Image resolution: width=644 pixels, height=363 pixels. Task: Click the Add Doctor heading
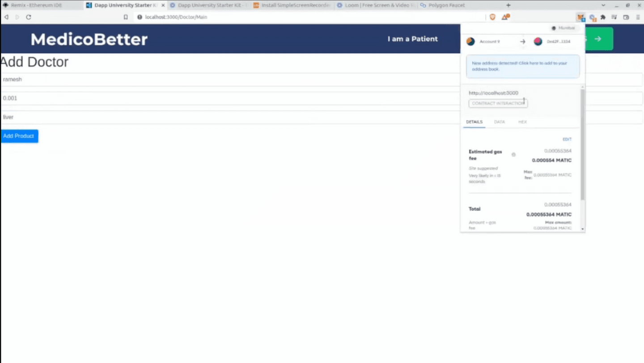[34, 62]
